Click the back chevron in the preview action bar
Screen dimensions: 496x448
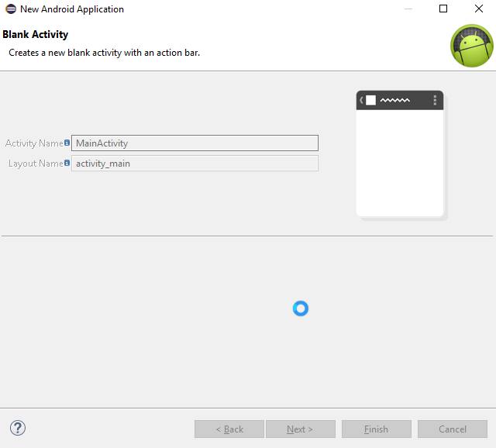(x=361, y=100)
